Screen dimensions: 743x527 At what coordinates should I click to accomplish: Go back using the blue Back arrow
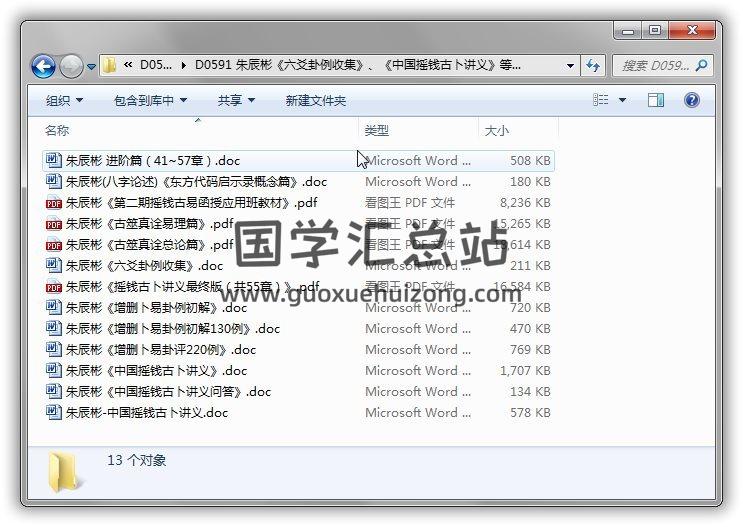[x=43, y=66]
